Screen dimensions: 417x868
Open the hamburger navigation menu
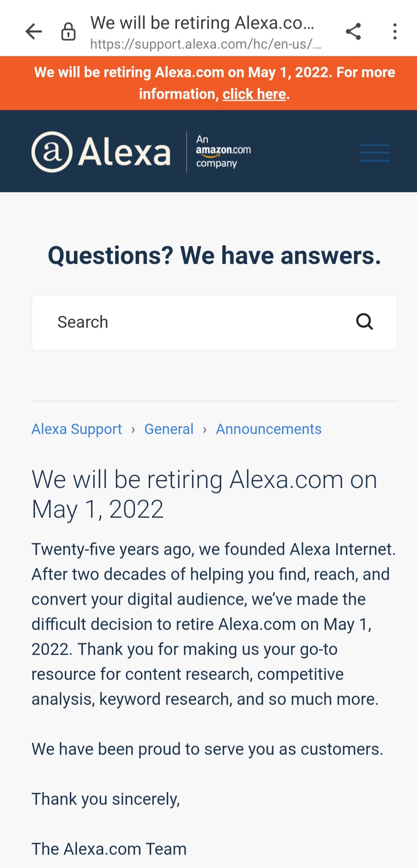pos(375,153)
